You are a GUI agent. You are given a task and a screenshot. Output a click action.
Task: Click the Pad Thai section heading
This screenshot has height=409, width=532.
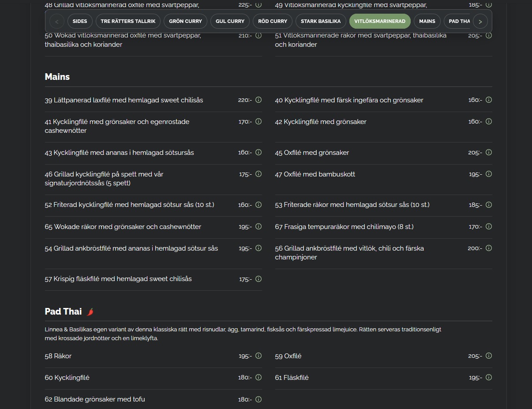pyautogui.click(x=63, y=311)
